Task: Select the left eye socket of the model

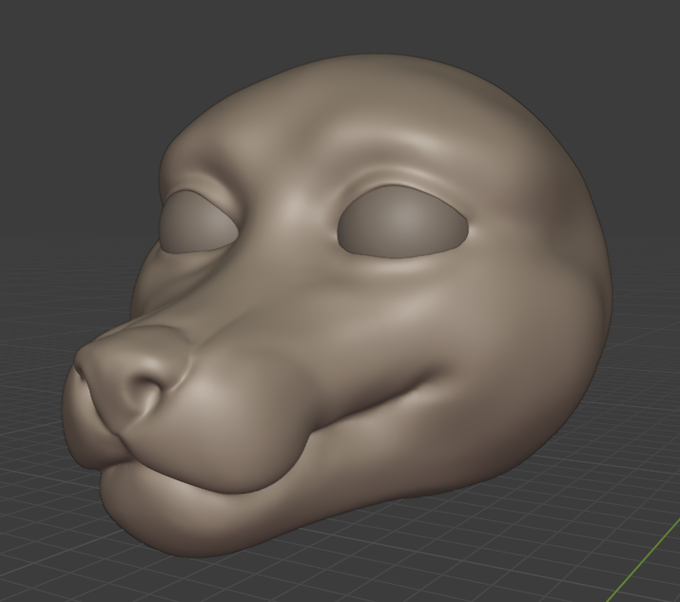Action: tap(199, 222)
